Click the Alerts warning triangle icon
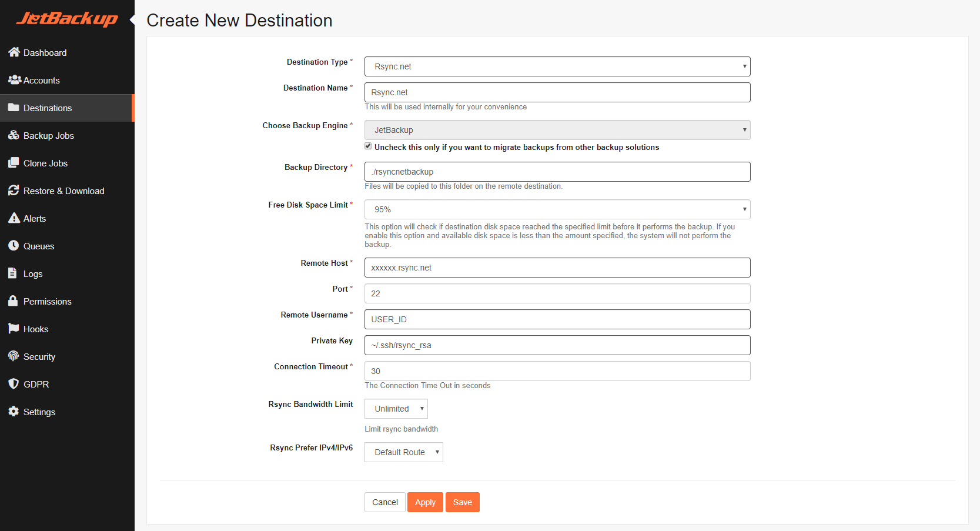Screen dimensions: 980x531 14,218
